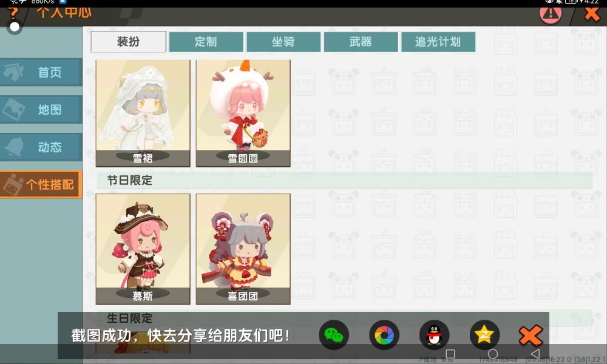Select the 雪裙 costume card
The height and width of the screenshot is (364, 607).
coord(143,113)
